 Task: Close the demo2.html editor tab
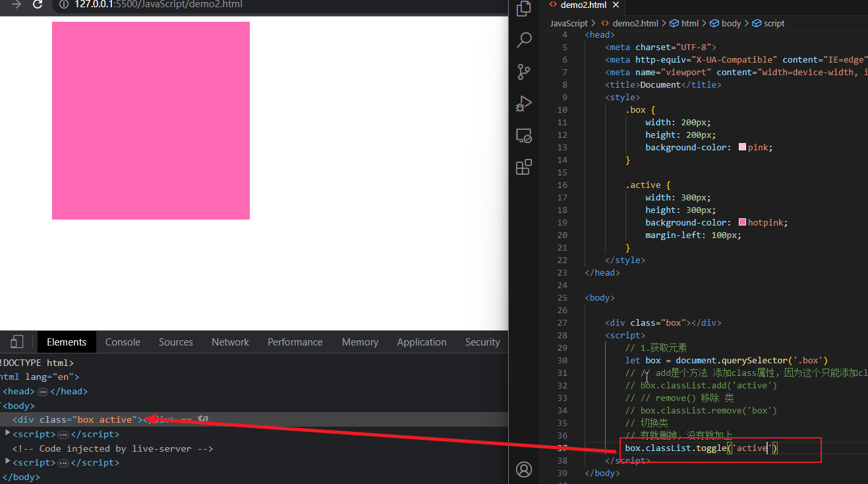pyautogui.click(x=616, y=5)
